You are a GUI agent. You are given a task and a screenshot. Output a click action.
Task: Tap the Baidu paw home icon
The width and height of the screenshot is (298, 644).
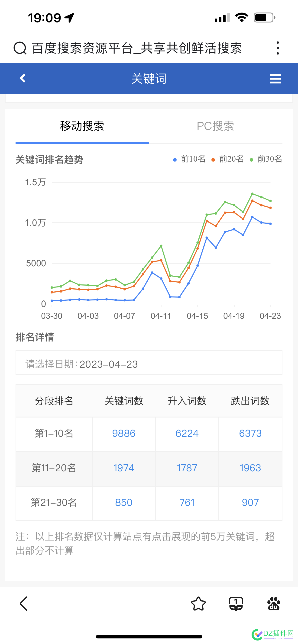[x=274, y=603]
